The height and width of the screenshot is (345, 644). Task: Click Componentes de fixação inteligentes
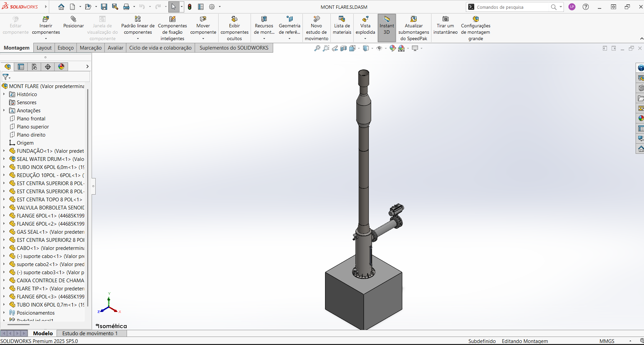(x=172, y=28)
